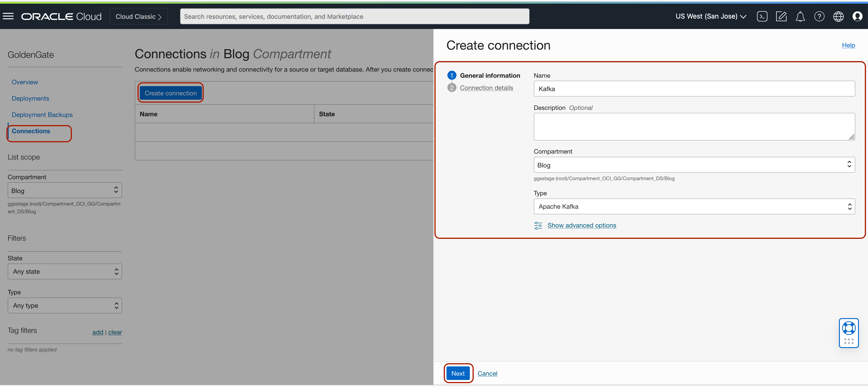
Task: Change language via the globe icon
Action: click(838, 16)
